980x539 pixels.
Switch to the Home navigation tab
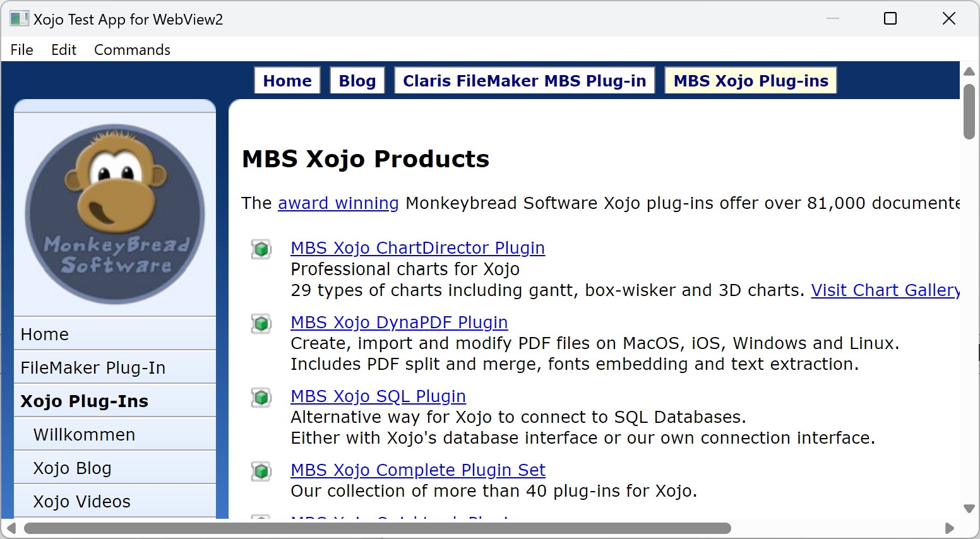click(x=287, y=80)
